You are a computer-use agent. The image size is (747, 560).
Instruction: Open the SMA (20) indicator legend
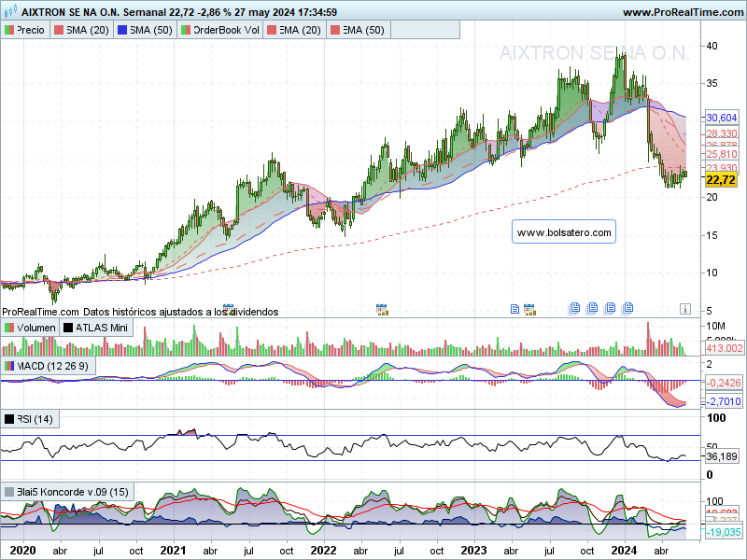[81, 30]
